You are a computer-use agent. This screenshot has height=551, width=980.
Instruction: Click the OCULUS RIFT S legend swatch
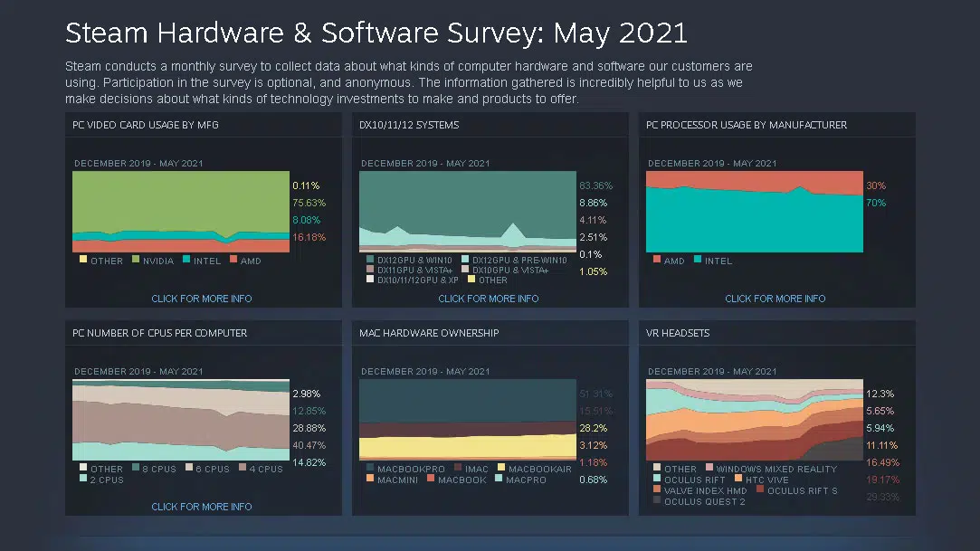click(x=760, y=489)
